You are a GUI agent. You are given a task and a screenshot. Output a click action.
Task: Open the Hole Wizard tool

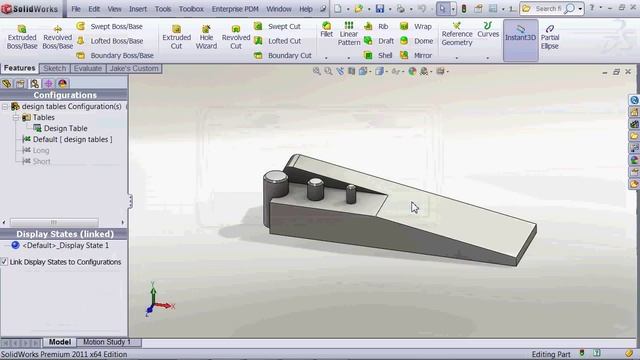tap(206, 37)
